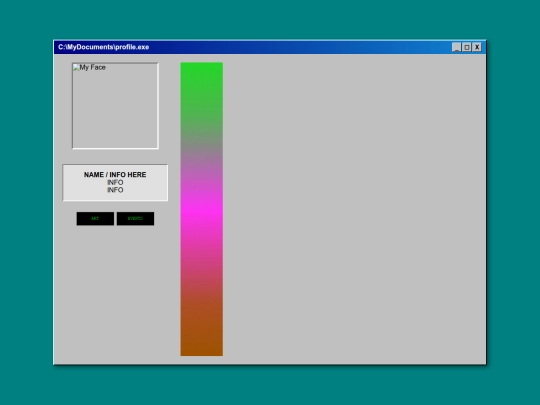Viewport: 540px width, 405px height.
Task: Click the NAME / INFO HERE heading
Action: (x=115, y=175)
